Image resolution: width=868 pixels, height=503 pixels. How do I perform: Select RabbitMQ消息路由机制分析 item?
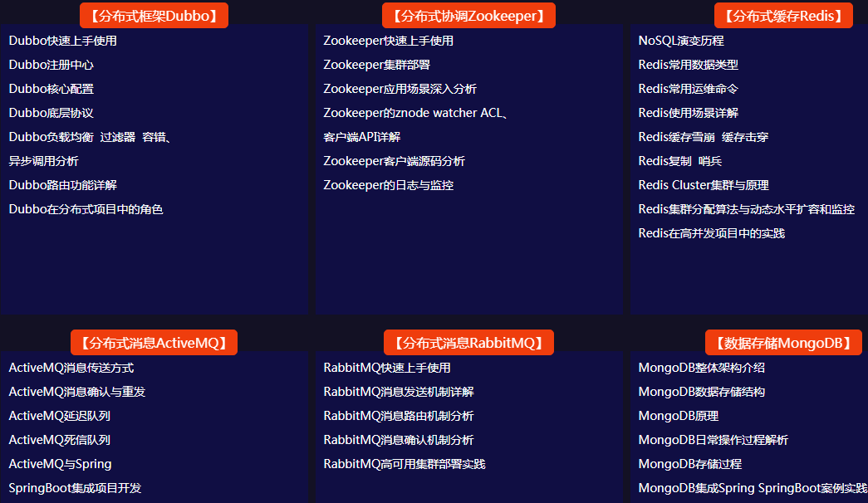click(x=399, y=416)
